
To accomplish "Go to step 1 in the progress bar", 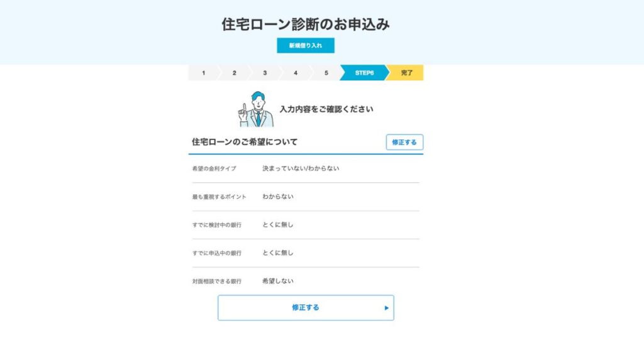I will click(204, 73).
